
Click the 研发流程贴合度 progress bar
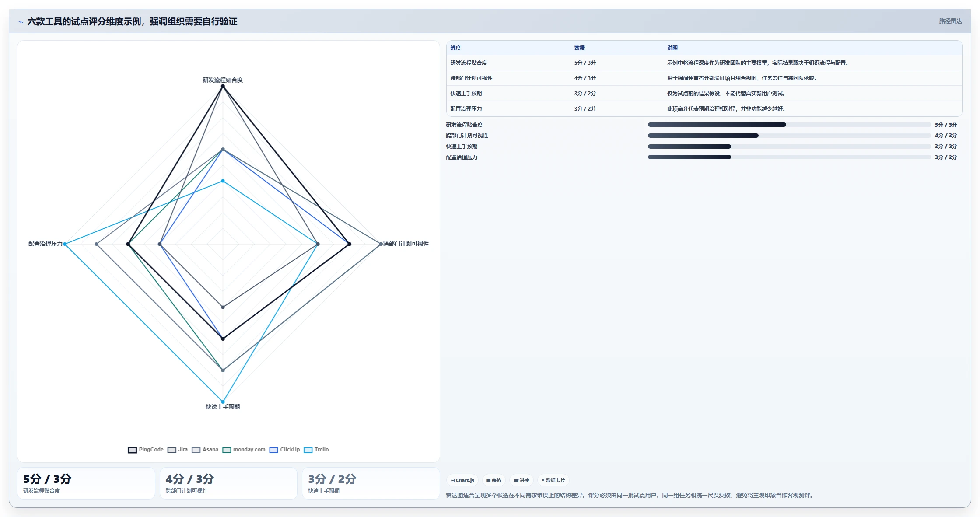789,125
